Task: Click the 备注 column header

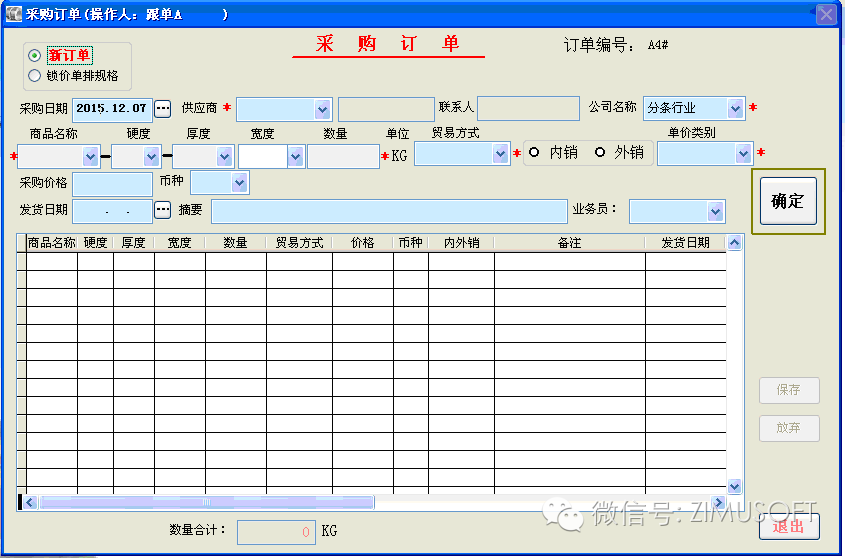Action: [569, 243]
